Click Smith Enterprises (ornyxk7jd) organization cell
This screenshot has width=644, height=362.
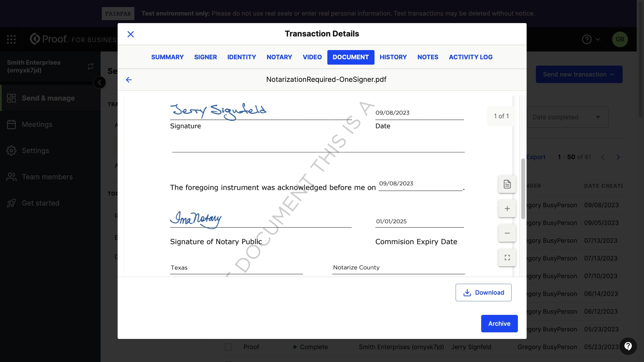click(401, 347)
